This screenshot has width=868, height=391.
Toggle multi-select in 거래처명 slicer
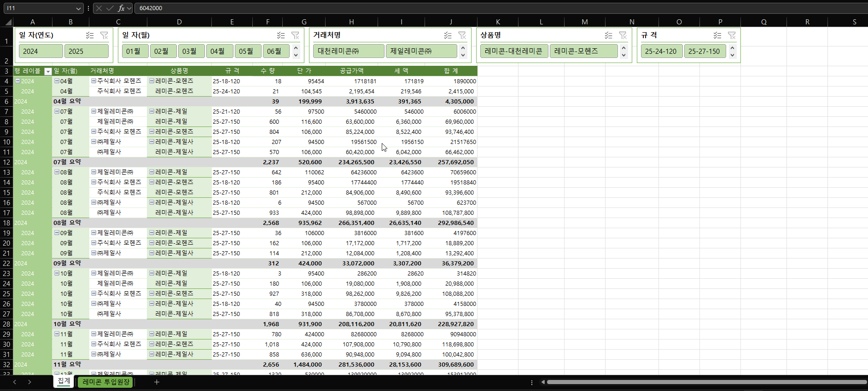(448, 35)
